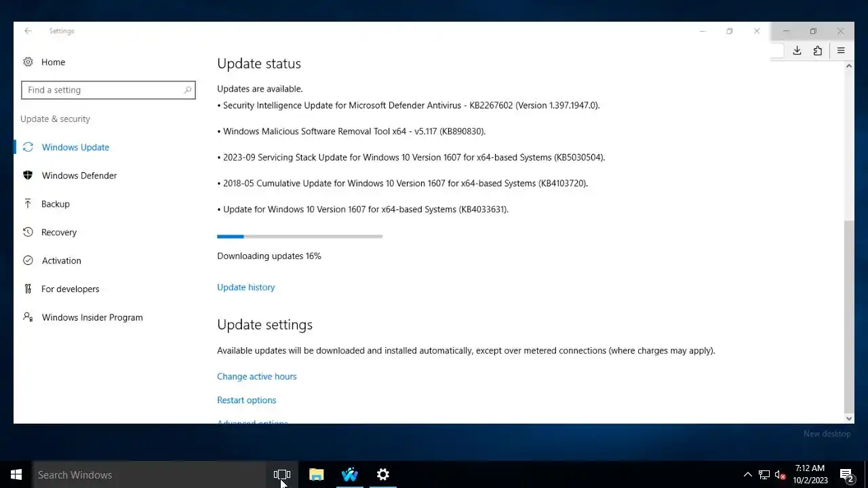This screenshot has width=868, height=488.
Task: Open the browser hamburger menu
Action: coord(841,51)
